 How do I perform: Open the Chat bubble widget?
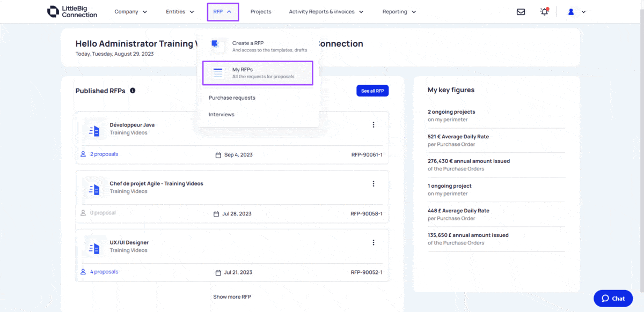[613, 299]
